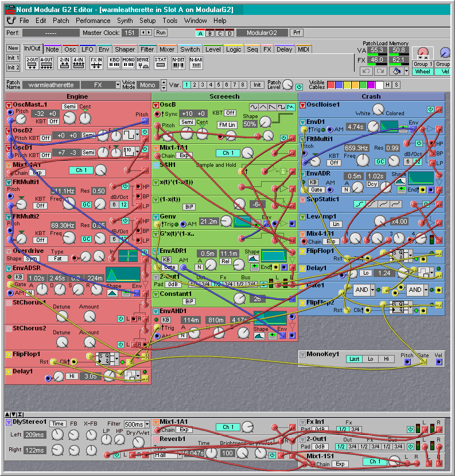455x476 pixels.
Task: Open the Gate1 first AND dropdown
Action: [372, 290]
